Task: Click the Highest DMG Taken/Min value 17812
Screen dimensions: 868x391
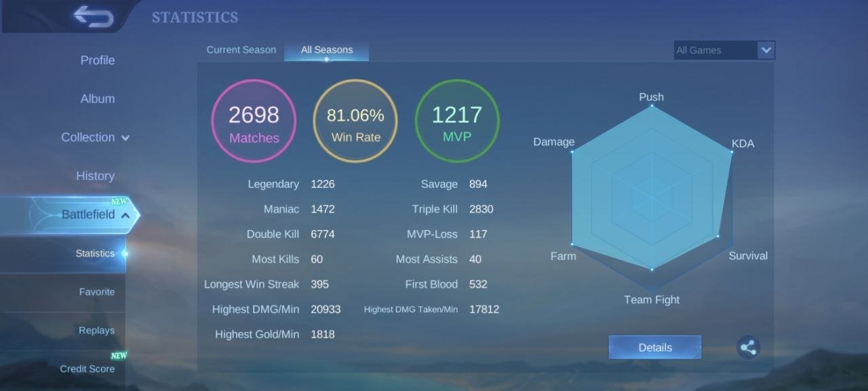Action: coord(484,310)
